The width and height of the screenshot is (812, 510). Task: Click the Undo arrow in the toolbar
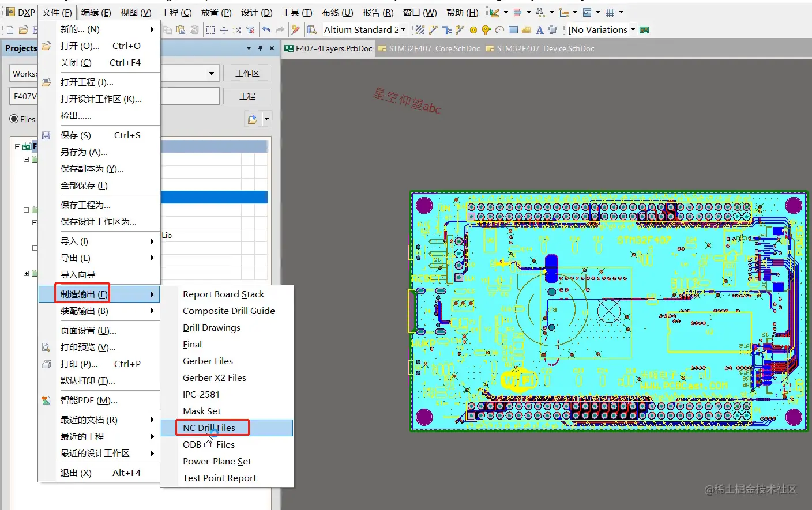pyautogui.click(x=266, y=30)
